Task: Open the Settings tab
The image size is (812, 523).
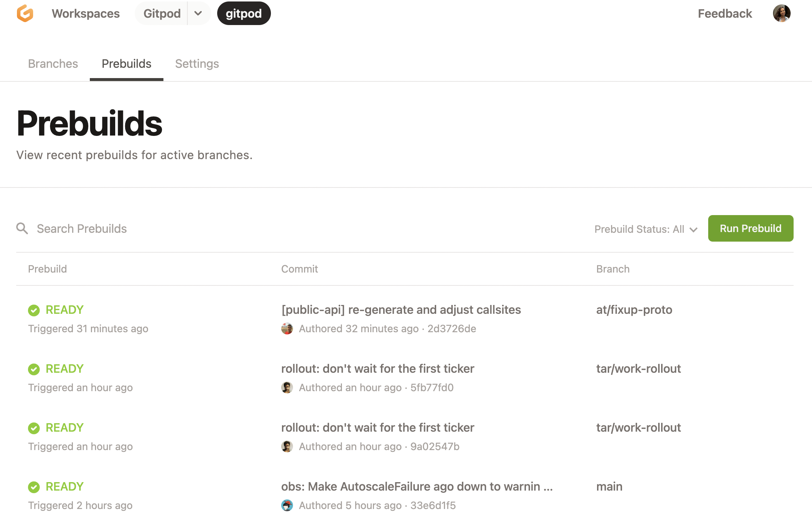Action: pyautogui.click(x=197, y=64)
